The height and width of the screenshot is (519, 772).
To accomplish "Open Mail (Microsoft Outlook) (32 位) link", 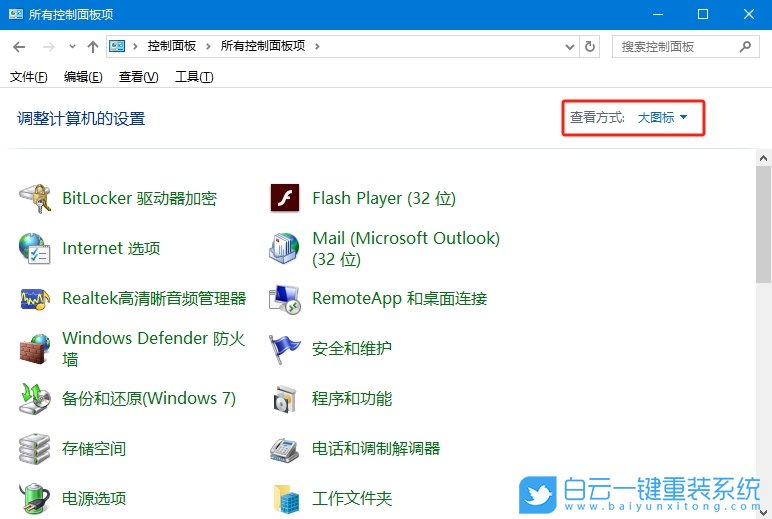I will (x=406, y=249).
